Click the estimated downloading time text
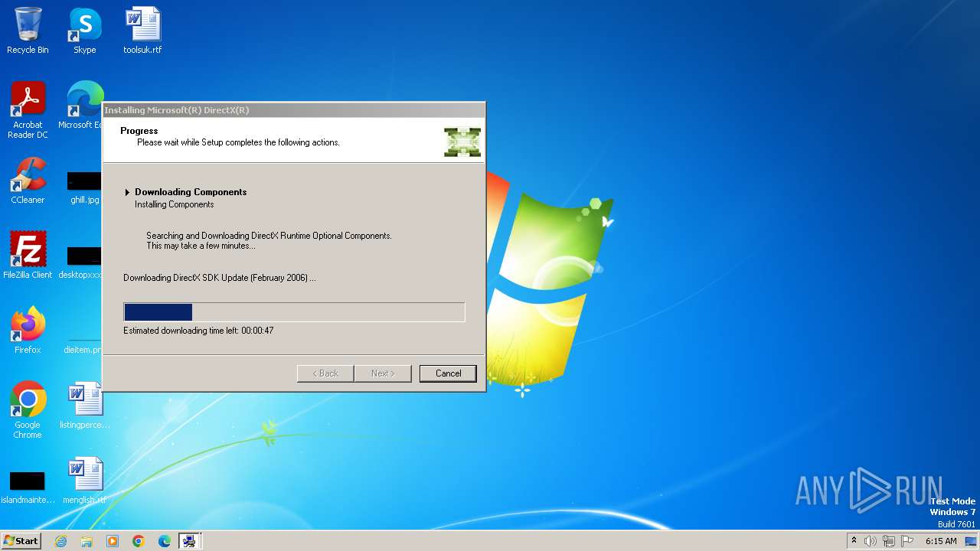The width and height of the screenshot is (980, 551). (x=198, y=331)
